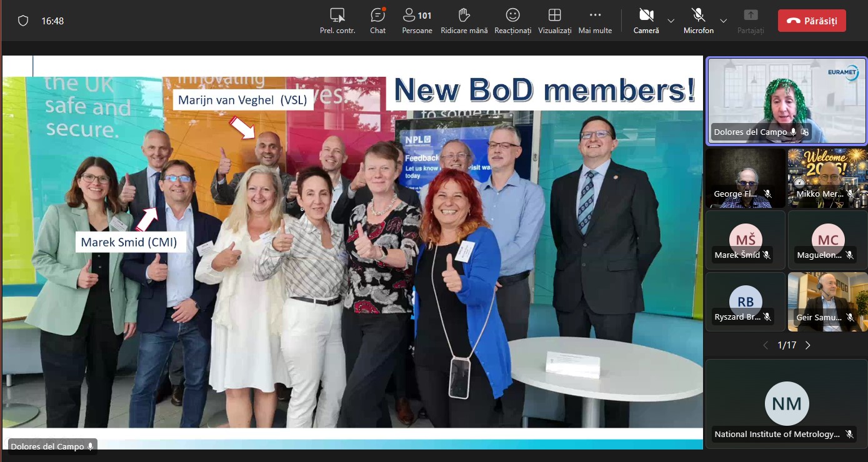The height and width of the screenshot is (462, 868).
Task: Click the Prel. contr. take control icon
Action: click(x=337, y=21)
